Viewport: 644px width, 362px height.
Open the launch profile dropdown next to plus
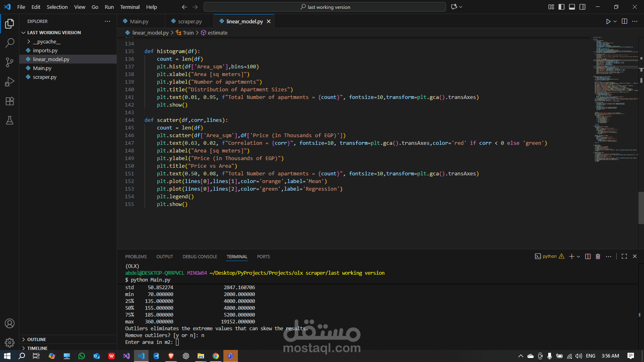pyautogui.click(x=579, y=257)
